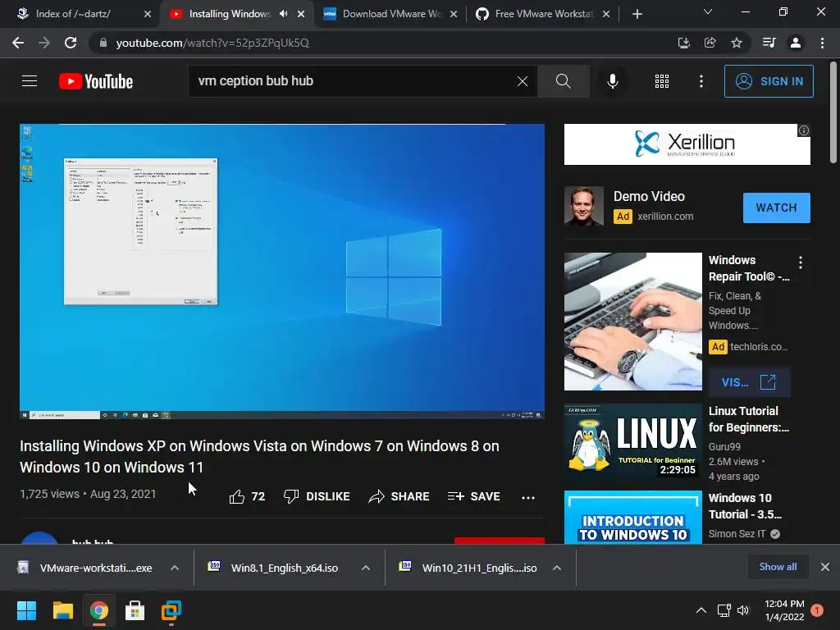Open the VMware-workstation exe download
Image resolution: width=840 pixels, height=630 pixels.
(x=85, y=568)
